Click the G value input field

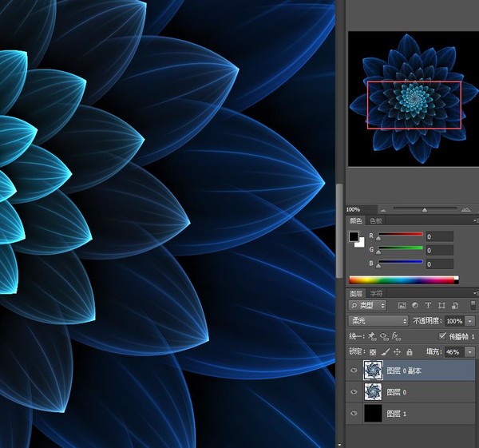coord(440,250)
